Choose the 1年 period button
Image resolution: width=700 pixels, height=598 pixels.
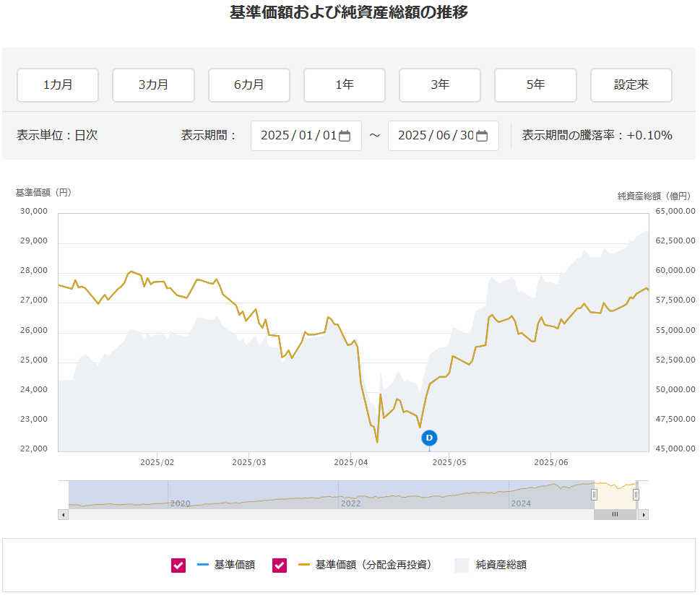click(345, 85)
